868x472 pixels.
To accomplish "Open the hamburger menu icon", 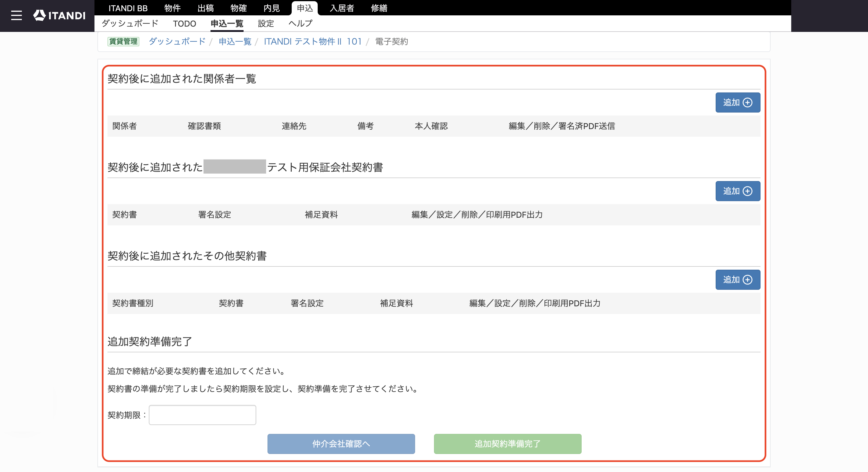I will point(17,16).
